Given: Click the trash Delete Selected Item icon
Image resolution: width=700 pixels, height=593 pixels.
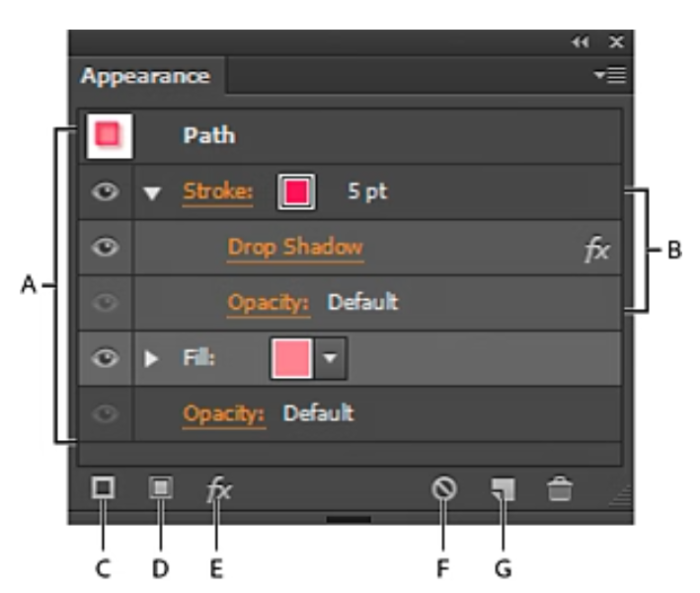Looking at the screenshot, I should 560,488.
